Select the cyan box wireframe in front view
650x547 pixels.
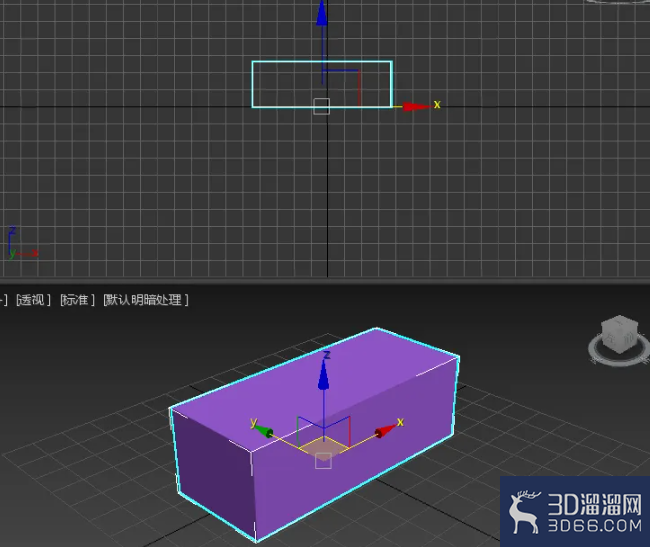click(x=322, y=84)
